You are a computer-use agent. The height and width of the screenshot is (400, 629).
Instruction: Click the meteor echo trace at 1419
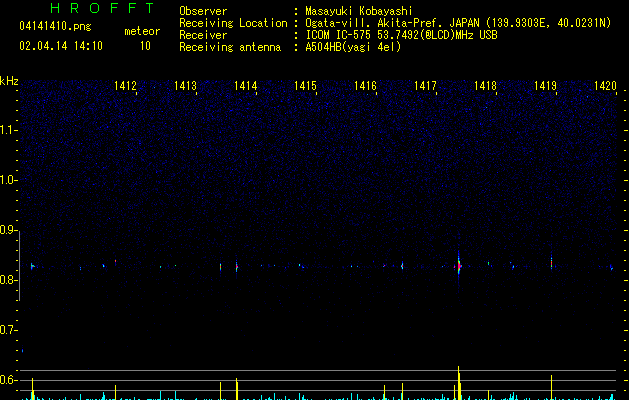(x=552, y=262)
